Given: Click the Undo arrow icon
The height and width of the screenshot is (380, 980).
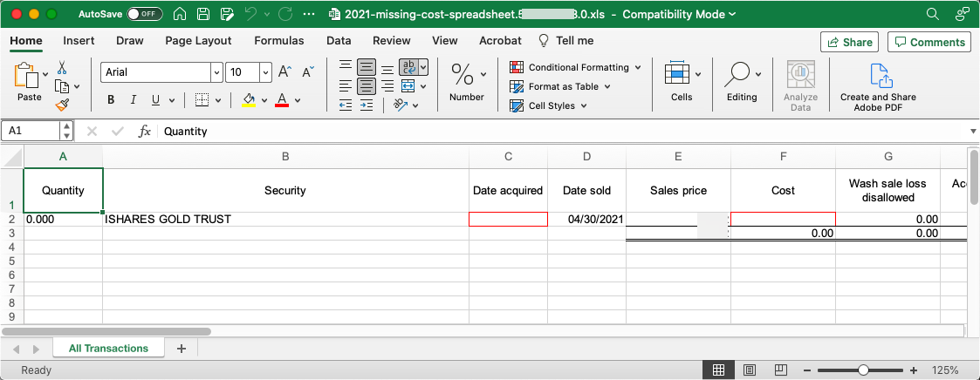Looking at the screenshot, I should tap(251, 14).
